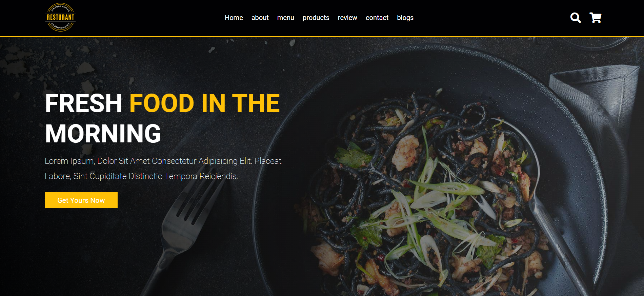Visit the contact page link
The height and width of the screenshot is (296, 644).
point(377,18)
